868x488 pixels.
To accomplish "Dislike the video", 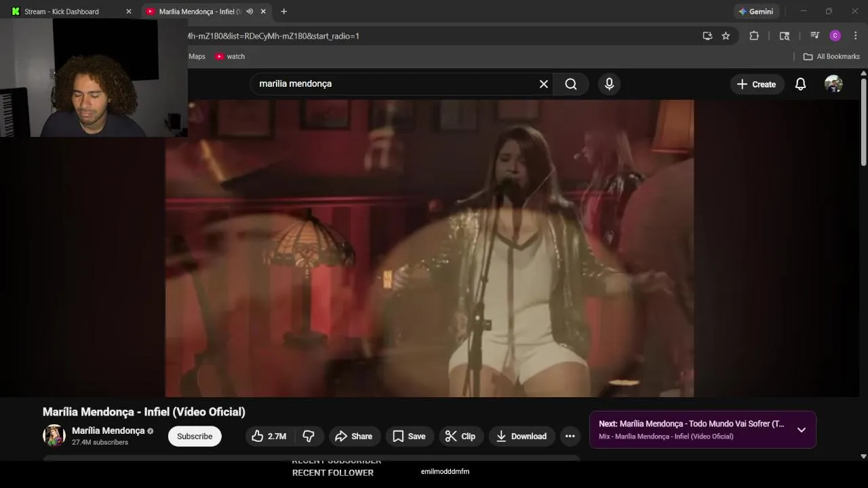I will coord(309,436).
